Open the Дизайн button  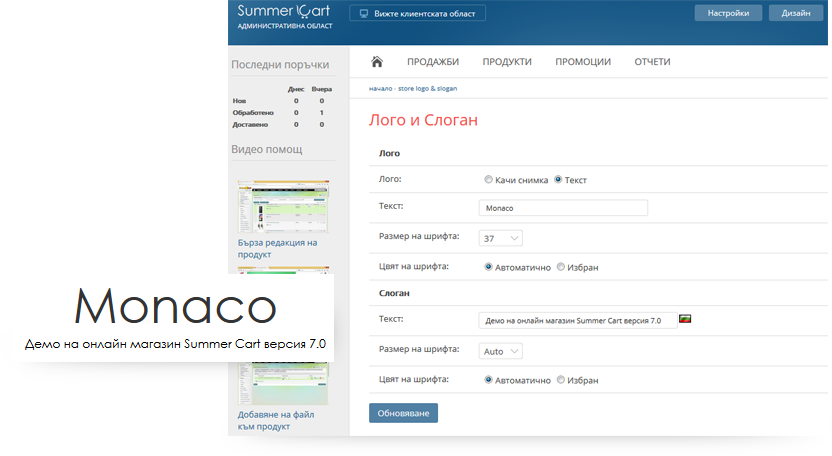(795, 13)
